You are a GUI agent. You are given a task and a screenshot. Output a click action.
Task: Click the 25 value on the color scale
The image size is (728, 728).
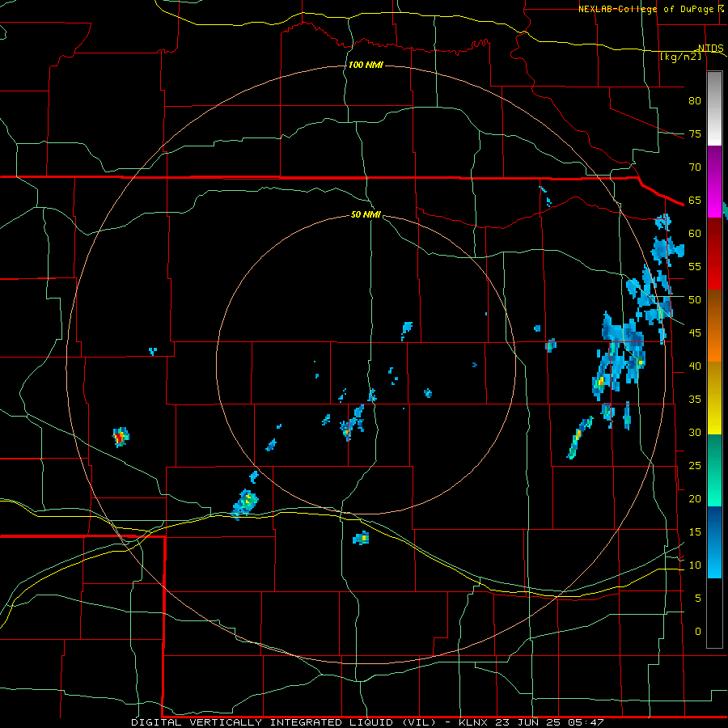(x=695, y=466)
